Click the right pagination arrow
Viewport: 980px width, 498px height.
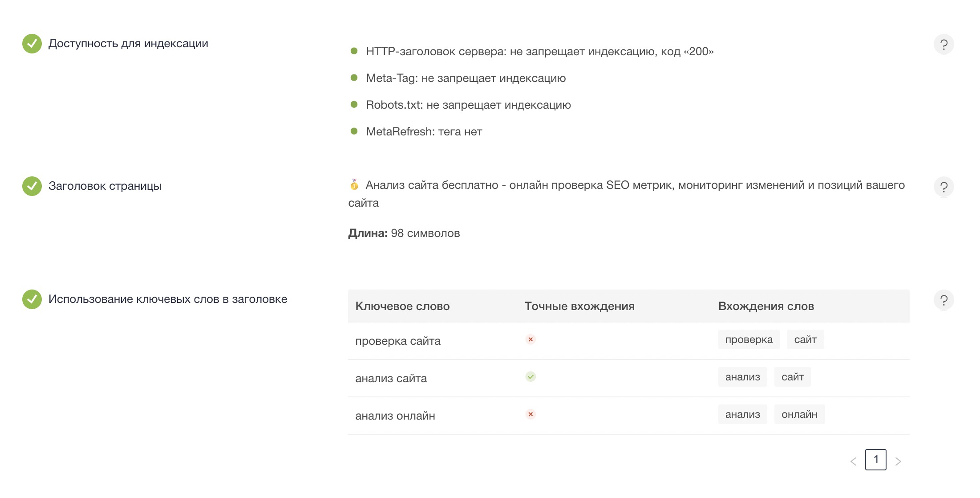pos(899,461)
